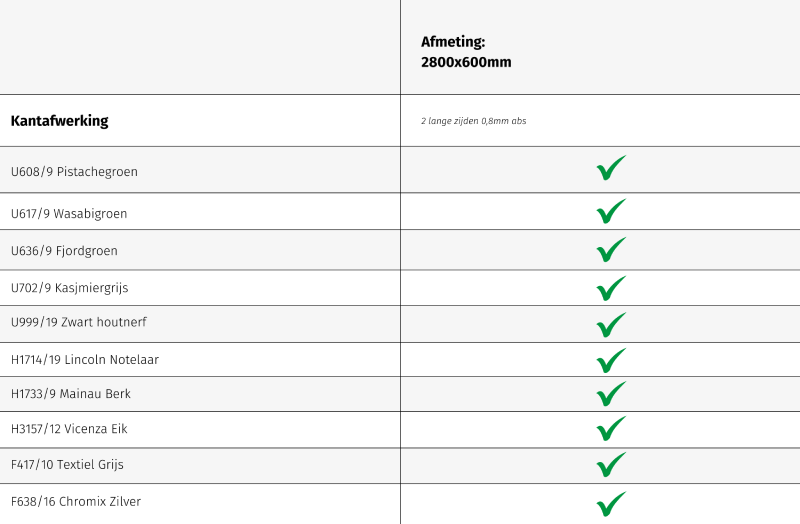Click the green checkmark for U999/19 Zwart houtnerf
The width and height of the screenshot is (800, 524).
click(610, 325)
